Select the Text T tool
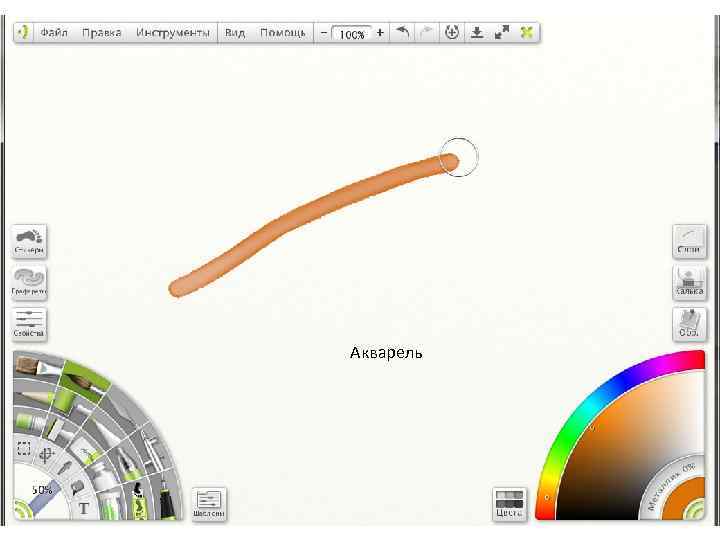The width and height of the screenshot is (720, 540). pyautogui.click(x=84, y=508)
